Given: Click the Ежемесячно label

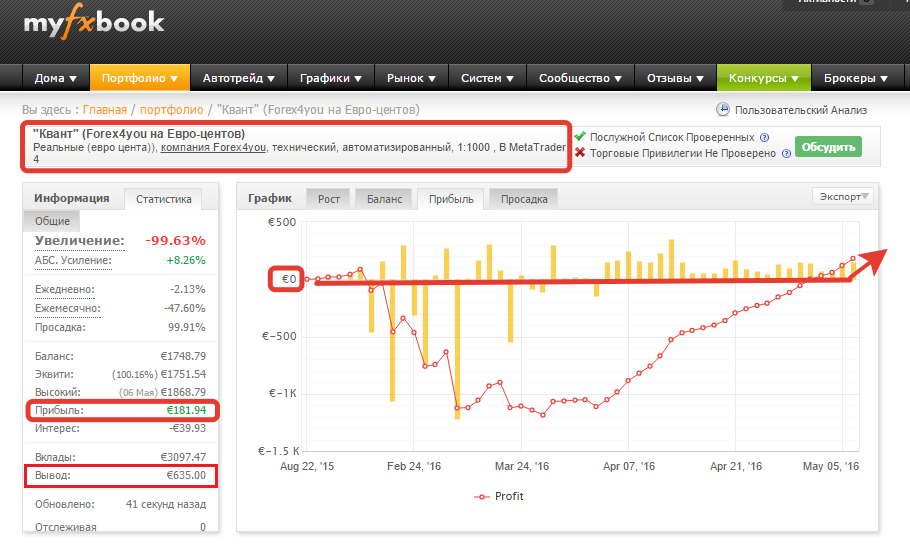Looking at the screenshot, I should 67,308.
